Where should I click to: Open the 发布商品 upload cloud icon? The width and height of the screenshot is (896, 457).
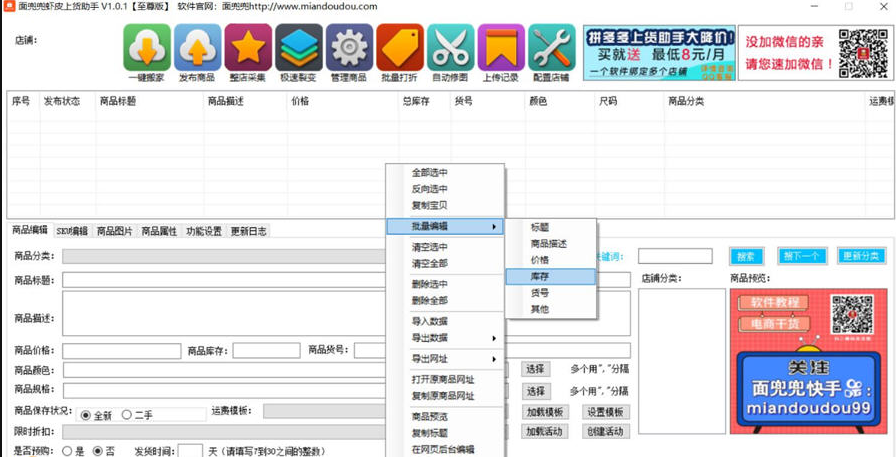(198, 47)
